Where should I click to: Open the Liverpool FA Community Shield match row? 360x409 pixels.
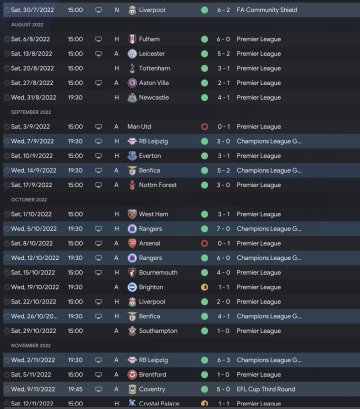(182, 10)
